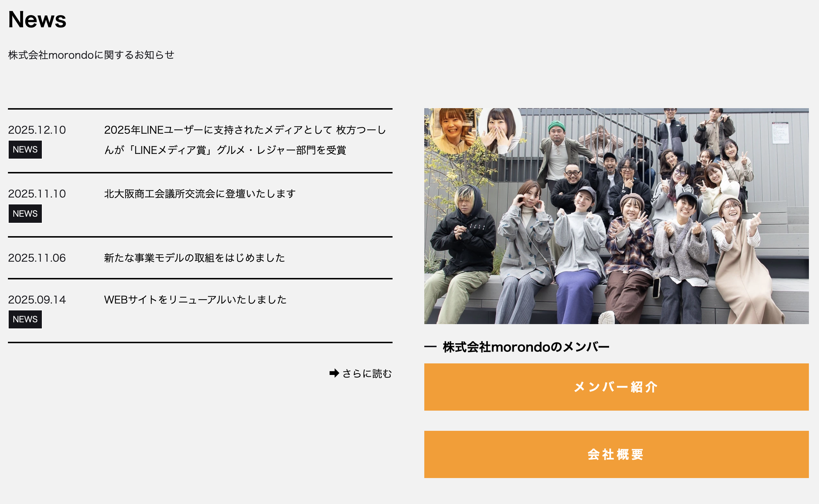Click the News page heading
The height and width of the screenshot is (504, 819).
tap(37, 19)
